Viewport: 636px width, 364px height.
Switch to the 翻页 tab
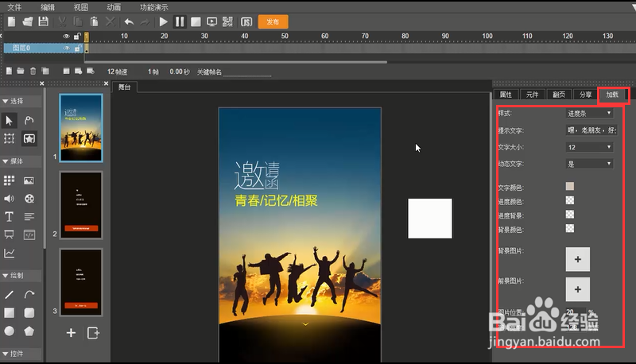[559, 95]
